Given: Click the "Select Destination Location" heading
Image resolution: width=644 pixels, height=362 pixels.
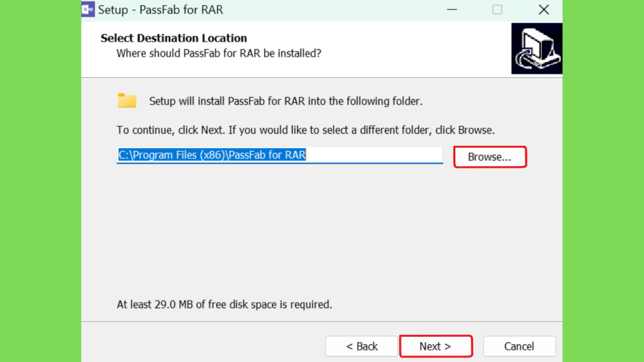Looking at the screenshot, I should coord(174,38).
